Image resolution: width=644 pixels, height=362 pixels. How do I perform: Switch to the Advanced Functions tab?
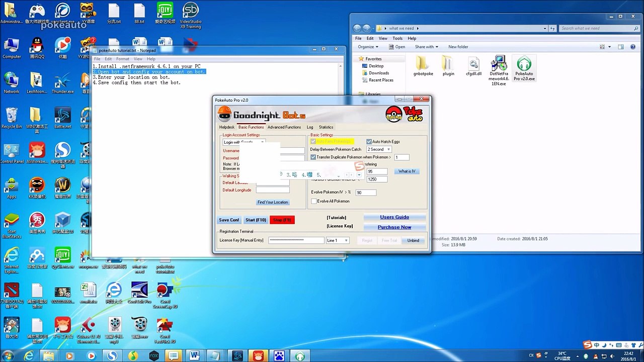(x=284, y=127)
